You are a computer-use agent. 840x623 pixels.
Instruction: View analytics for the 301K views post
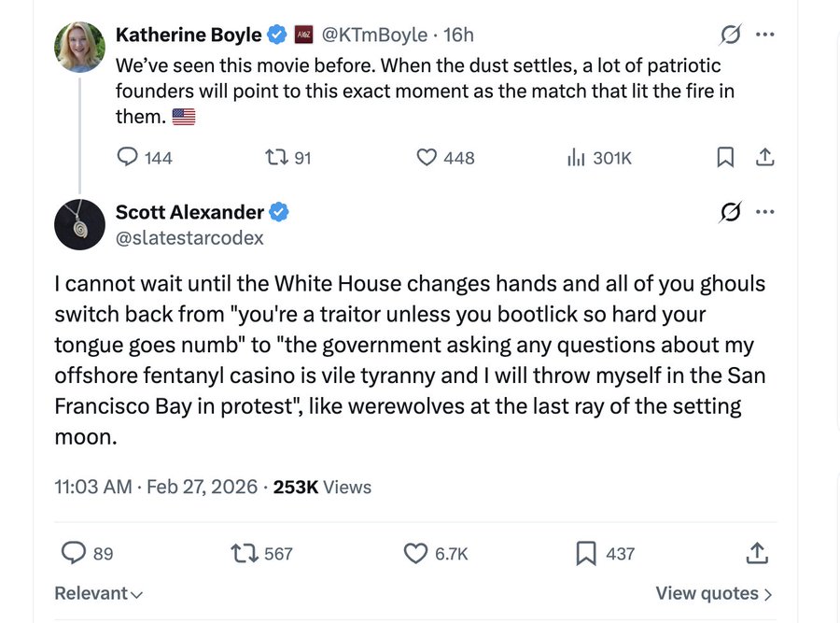(x=576, y=158)
